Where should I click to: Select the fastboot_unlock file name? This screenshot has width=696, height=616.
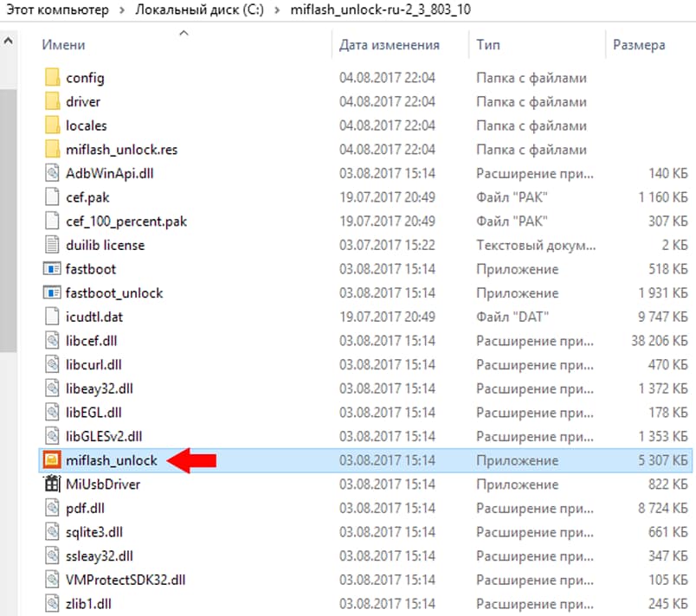pos(114,293)
